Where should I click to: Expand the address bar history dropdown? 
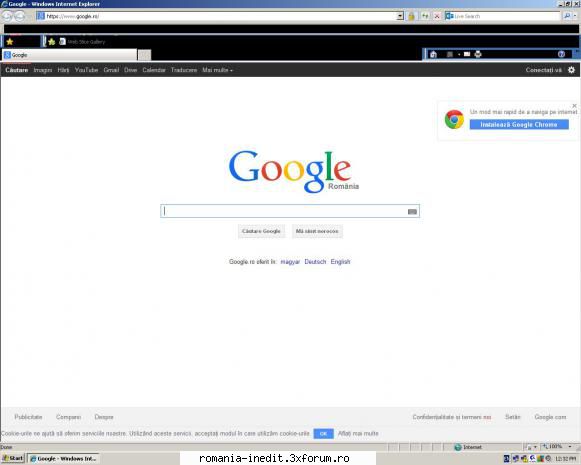[x=400, y=16]
